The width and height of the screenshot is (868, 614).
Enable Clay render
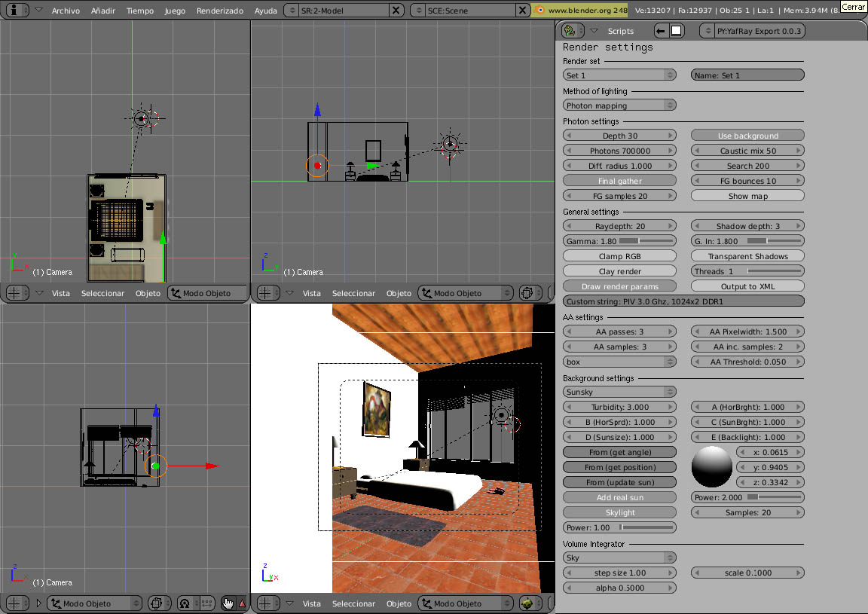coord(619,271)
